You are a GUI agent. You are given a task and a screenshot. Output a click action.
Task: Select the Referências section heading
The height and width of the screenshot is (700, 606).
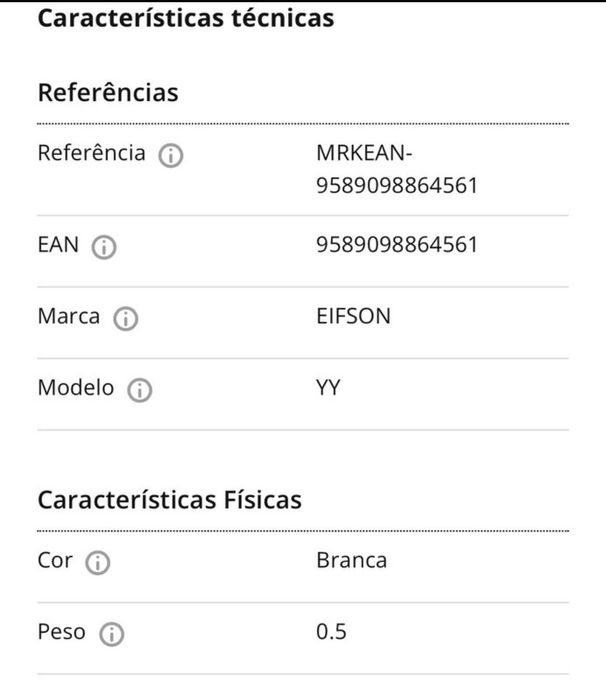[108, 93]
